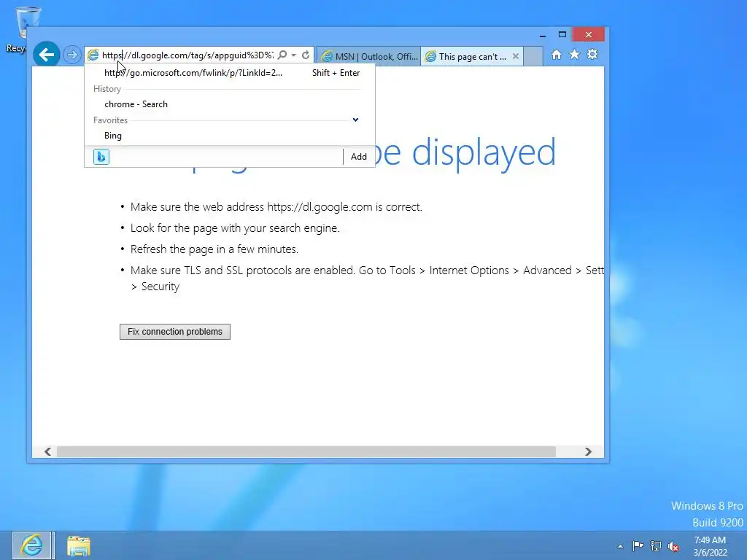Viewport: 747px width, 560px height.
Task: Click the muted volume tray icon
Action: coord(673,546)
